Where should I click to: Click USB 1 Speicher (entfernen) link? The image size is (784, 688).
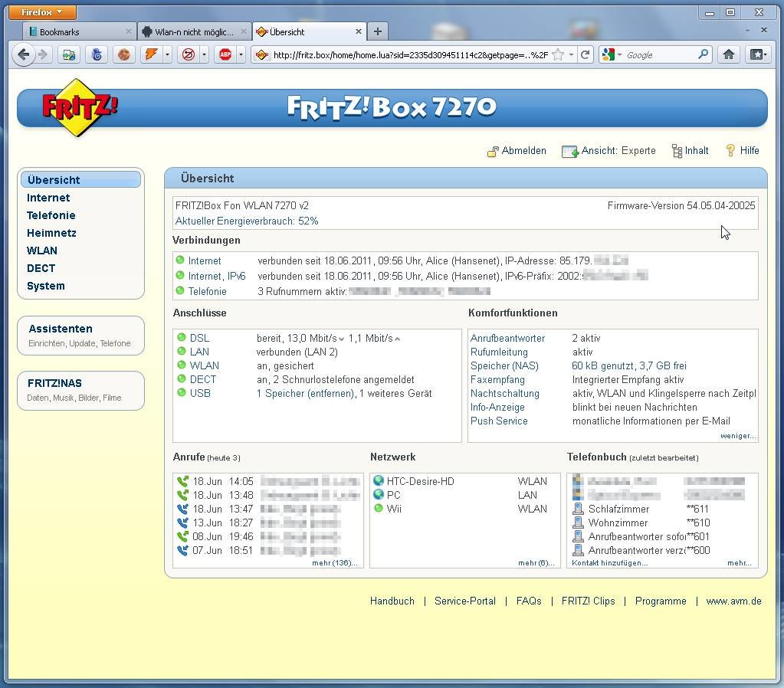point(304,394)
